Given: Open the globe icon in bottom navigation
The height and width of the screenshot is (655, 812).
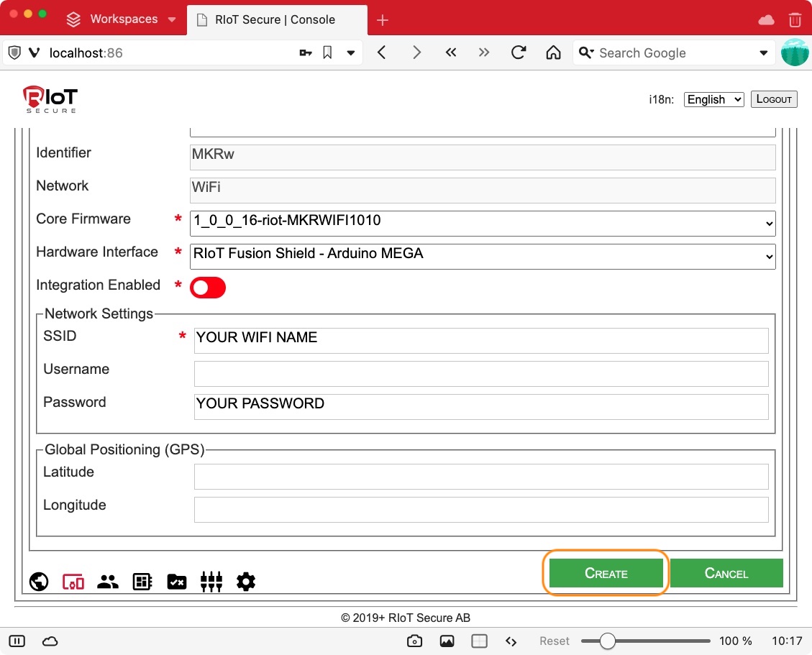Looking at the screenshot, I should coord(39,582).
